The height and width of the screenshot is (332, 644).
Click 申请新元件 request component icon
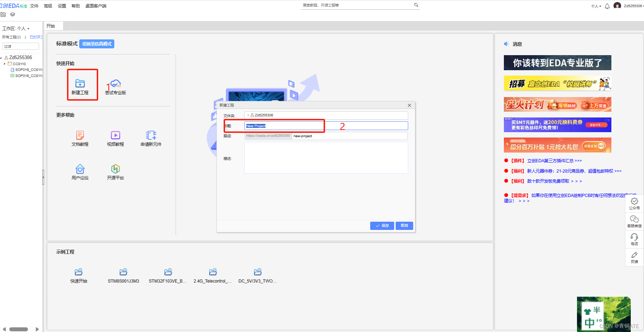tap(151, 135)
